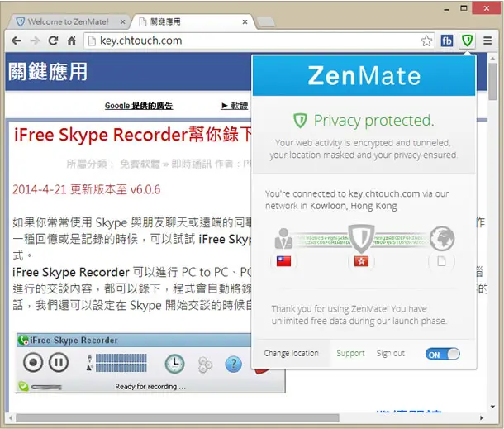
Task: Open the Chrome hamburger menu
Action: pos(487,41)
